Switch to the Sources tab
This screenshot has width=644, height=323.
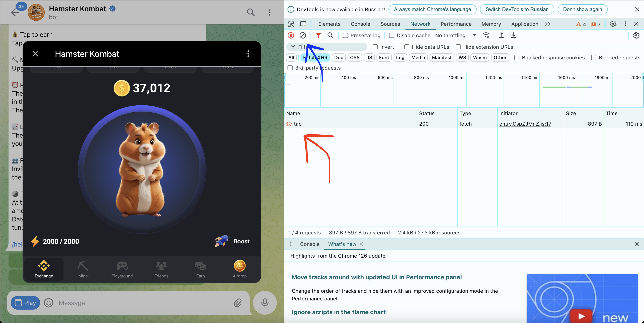coord(390,24)
